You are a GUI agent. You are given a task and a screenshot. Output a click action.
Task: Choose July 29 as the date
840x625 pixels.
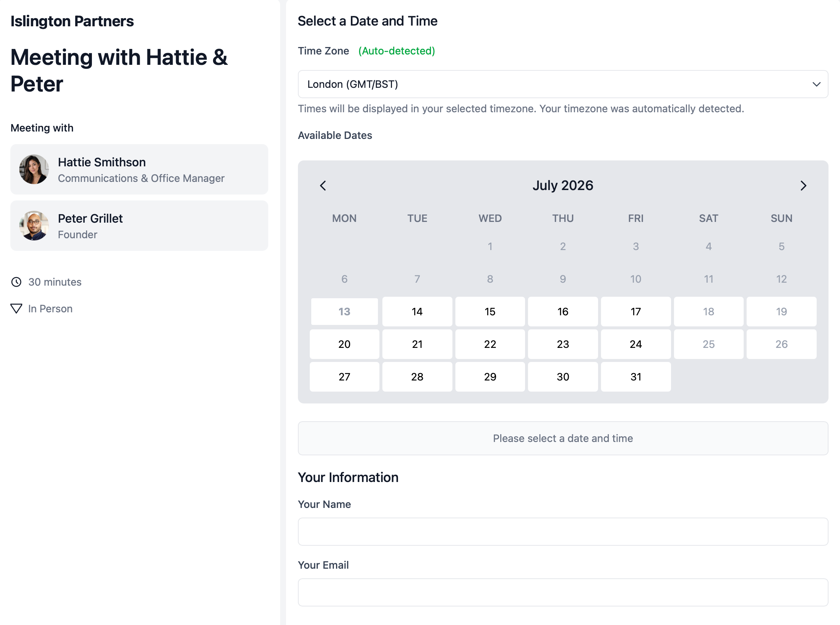[490, 376]
